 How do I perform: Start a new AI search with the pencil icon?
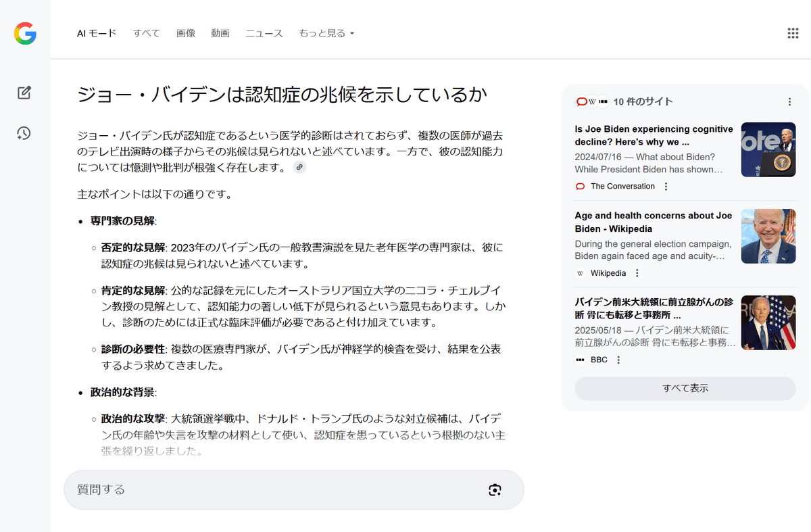[x=24, y=93]
